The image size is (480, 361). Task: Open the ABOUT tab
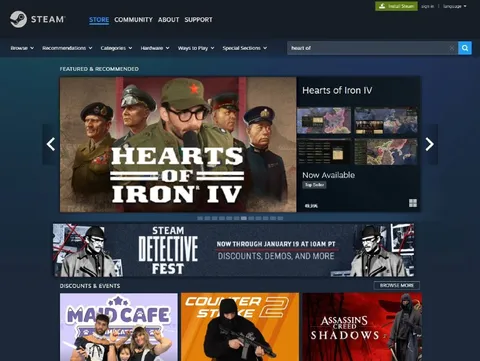coord(168,20)
